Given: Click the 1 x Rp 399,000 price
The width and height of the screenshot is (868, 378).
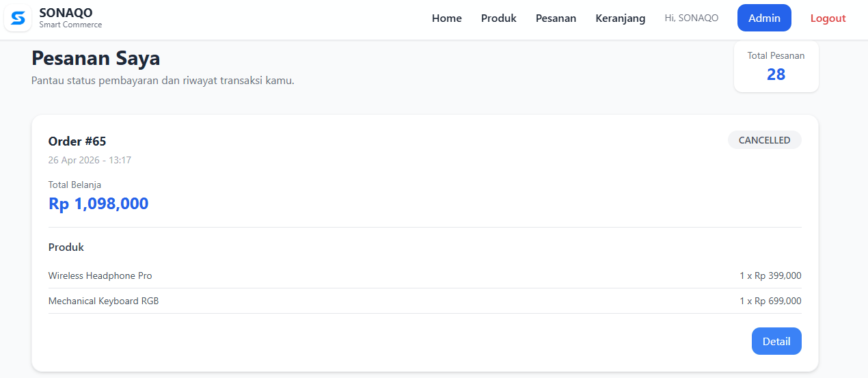Looking at the screenshot, I should click(770, 276).
